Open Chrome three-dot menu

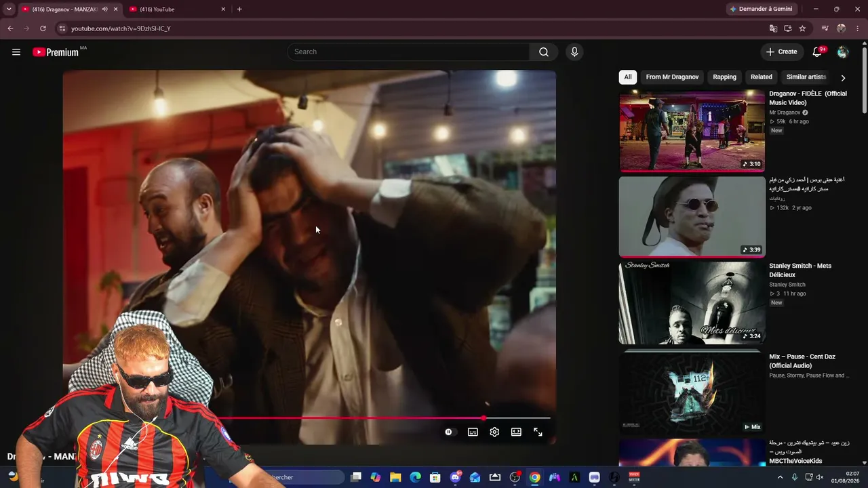(858, 28)
